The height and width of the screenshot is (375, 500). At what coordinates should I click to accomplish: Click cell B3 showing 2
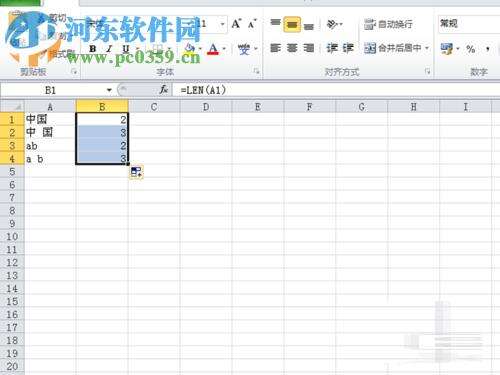coord(102,146)
